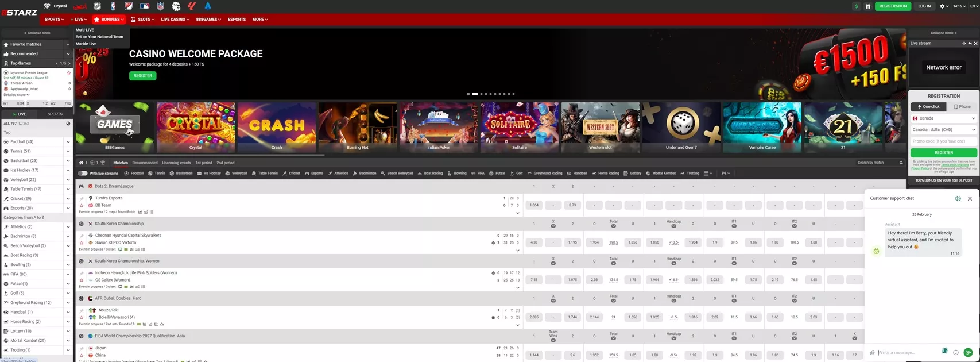Viewport: 980px width, 362px height.
Task: Send chat message with green arrow
Action: click(x=968, y=352)
